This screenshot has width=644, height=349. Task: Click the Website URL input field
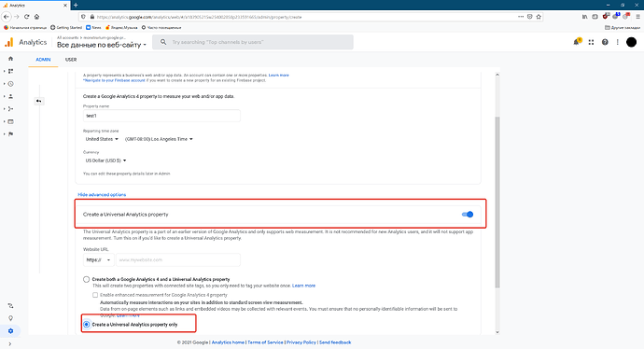coord(178,260)
